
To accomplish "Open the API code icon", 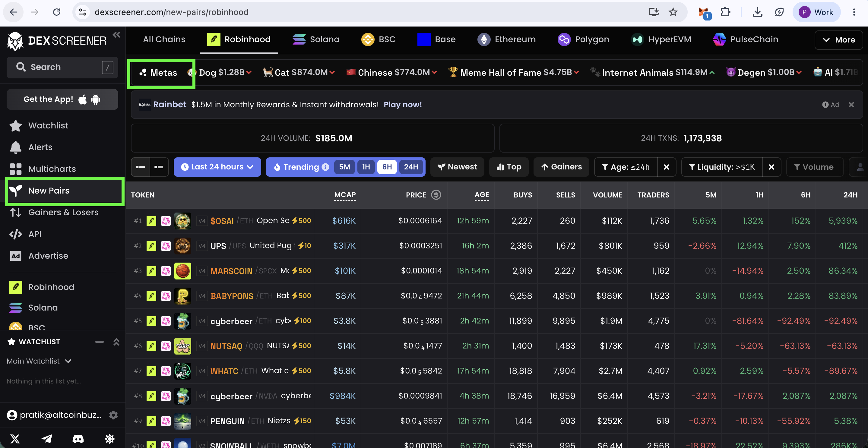I will click(x=15, y=234).
